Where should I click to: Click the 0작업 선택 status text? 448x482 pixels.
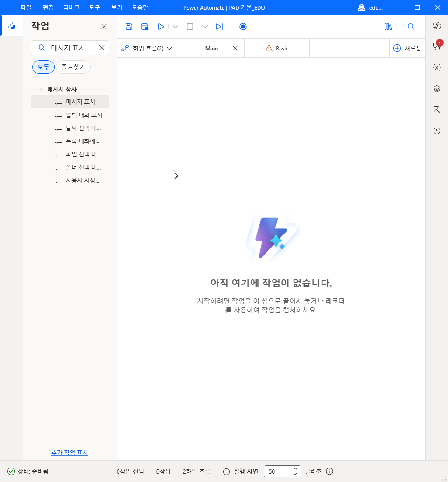(x=130, y=471)
